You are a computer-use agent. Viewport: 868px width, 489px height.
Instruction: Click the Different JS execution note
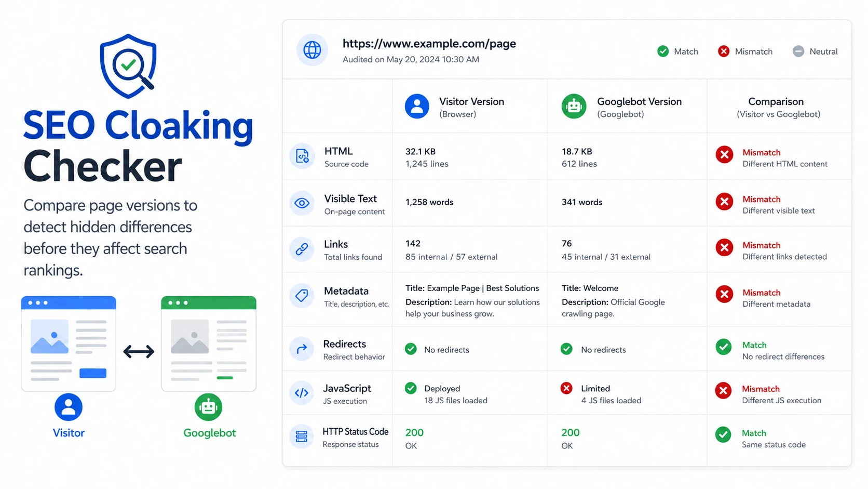click(781, 401)
